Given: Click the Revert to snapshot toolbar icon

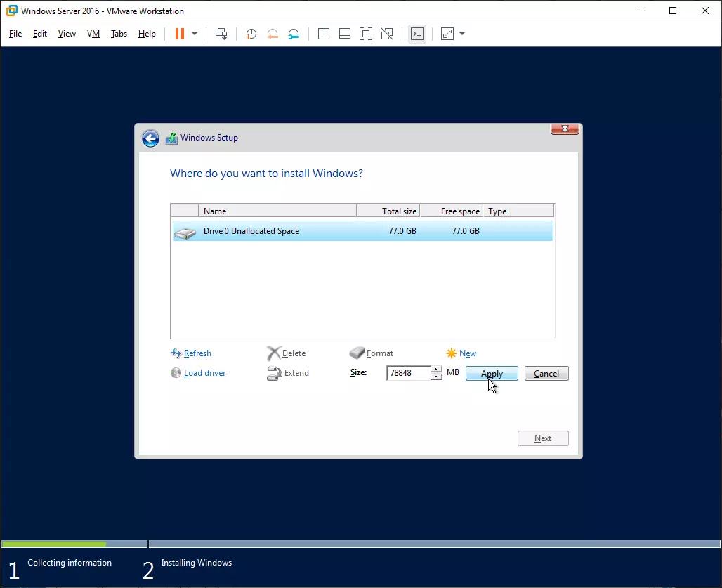Looking at the screenshot, I should pos(273,34).
